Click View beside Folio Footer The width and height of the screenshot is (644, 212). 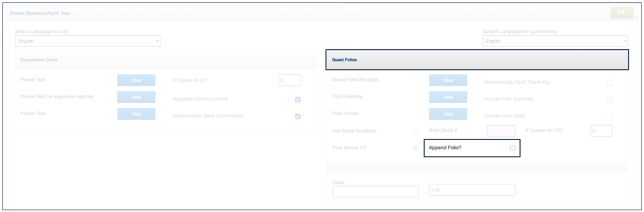click(448, 114)
